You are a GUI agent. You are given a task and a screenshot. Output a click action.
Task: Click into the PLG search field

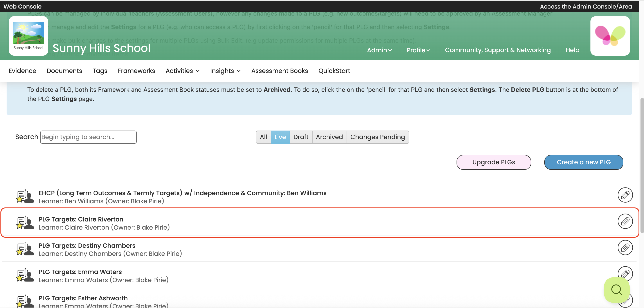coord(88,137)
